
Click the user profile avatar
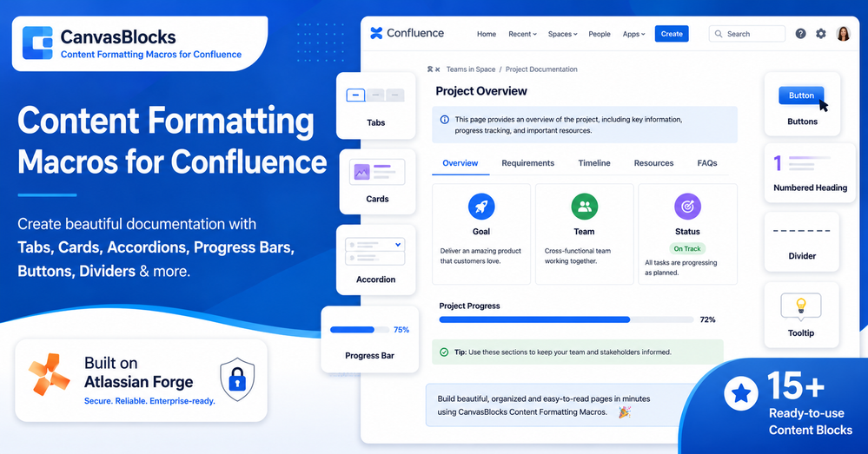click(x=843, y=34)
